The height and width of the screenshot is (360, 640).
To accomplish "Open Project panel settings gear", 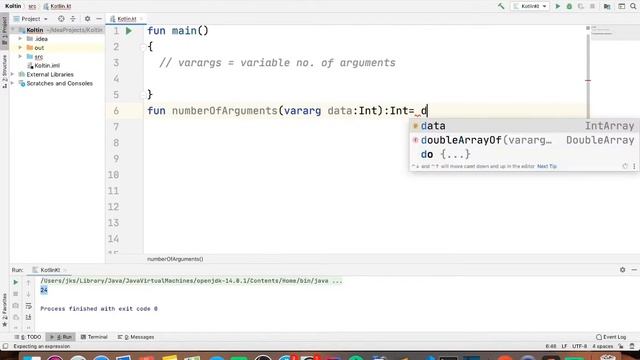I will click(87, 19).
